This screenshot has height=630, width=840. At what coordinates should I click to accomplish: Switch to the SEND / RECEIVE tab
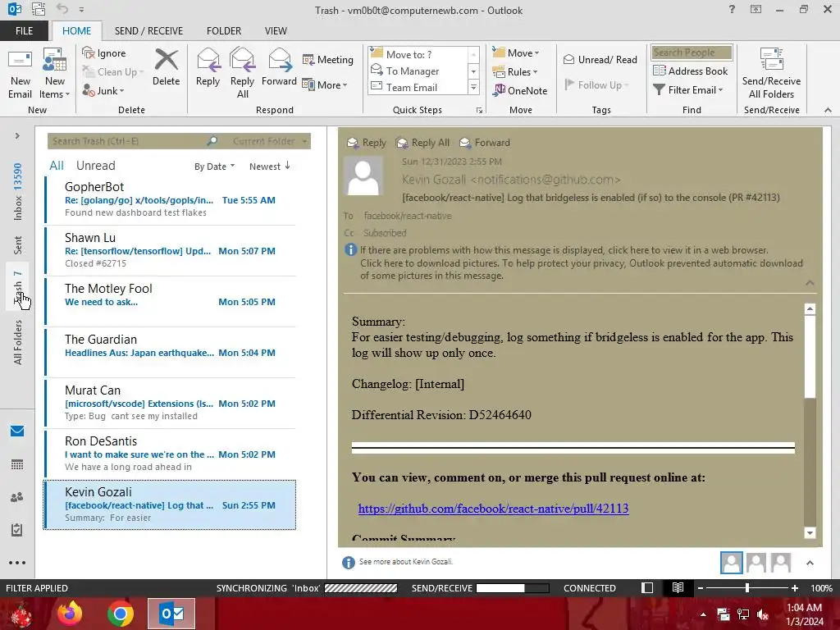[x=148, y=31]
